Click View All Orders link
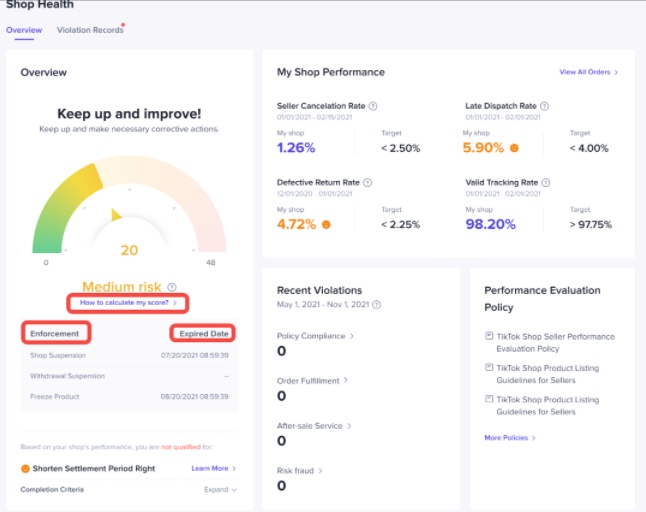The image size is (646, 512). pyautogui.click(x=588, y=72)
